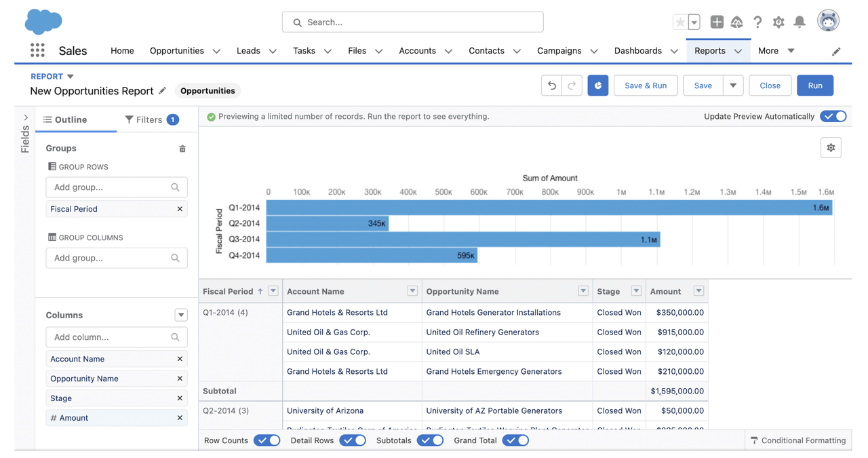Image resolution: width=868 pixels, height=458 pixels.
Task: Click the blue Run button
Action: [815, 85]
